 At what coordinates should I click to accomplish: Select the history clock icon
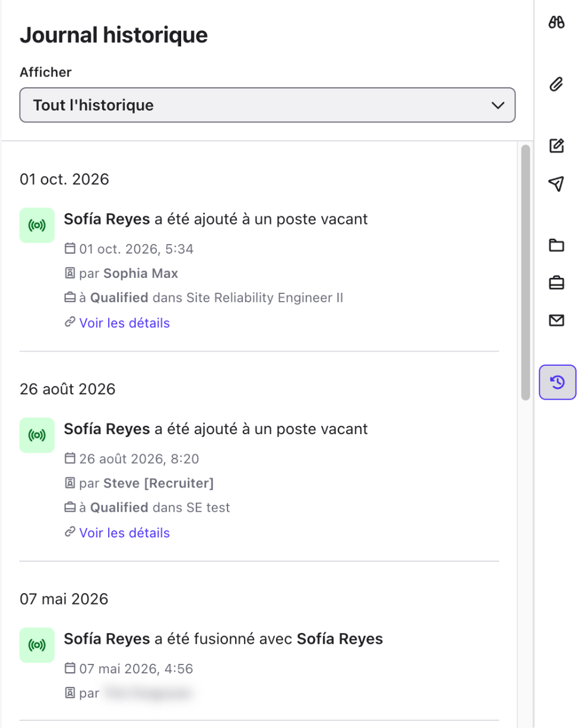(x=558, y=382)
